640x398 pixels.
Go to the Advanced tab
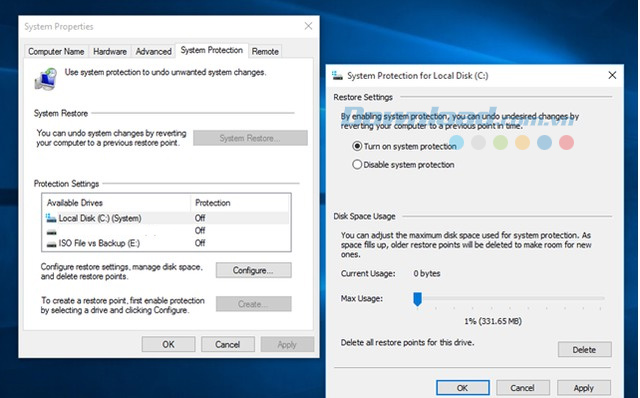(x=153, y=51)
